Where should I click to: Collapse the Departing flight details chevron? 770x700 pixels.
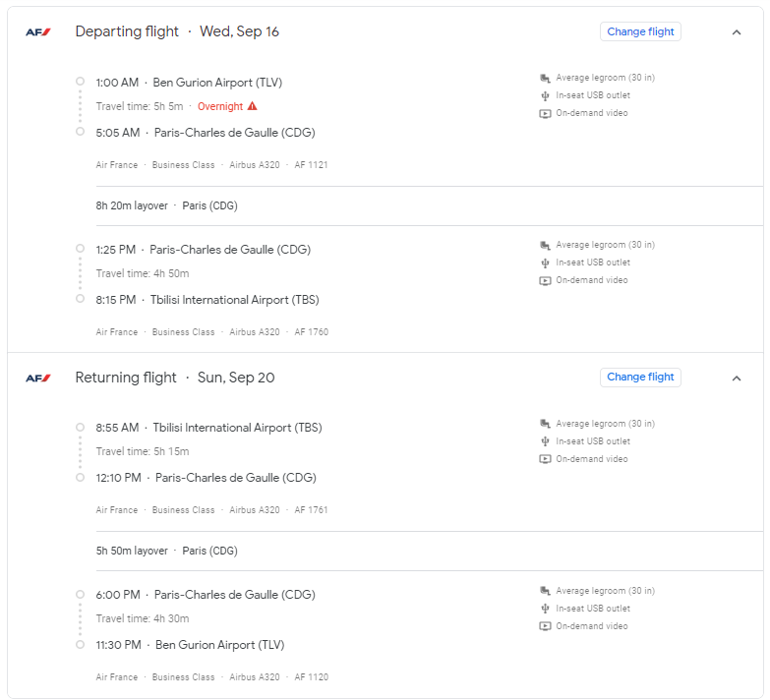tap(737, 31)
